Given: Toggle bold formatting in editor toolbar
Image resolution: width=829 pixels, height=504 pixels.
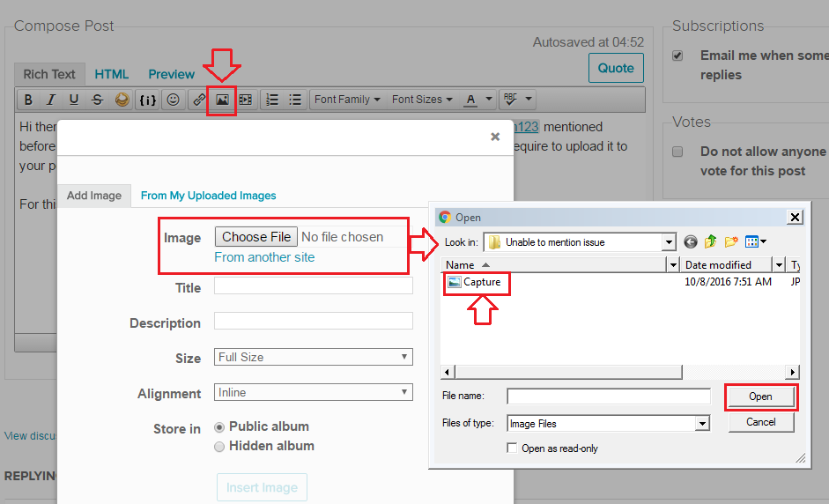Looking at the screenshot, I should [x=28, y=100].
